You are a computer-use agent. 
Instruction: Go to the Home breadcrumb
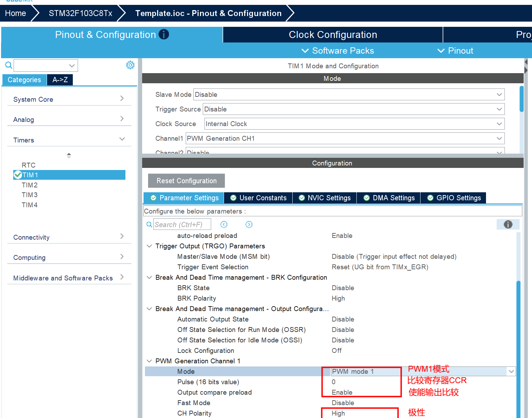pos(16,13)
